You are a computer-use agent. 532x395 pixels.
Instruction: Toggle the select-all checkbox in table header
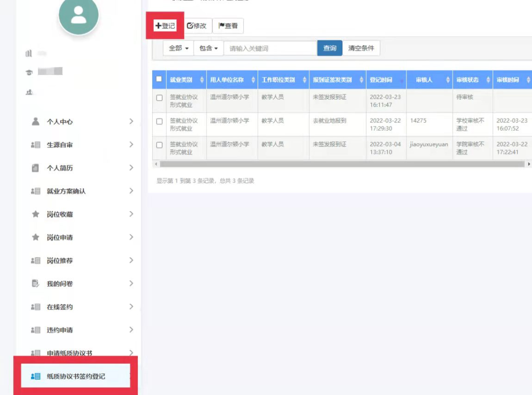pyautogui.click(x=159, y=79)
